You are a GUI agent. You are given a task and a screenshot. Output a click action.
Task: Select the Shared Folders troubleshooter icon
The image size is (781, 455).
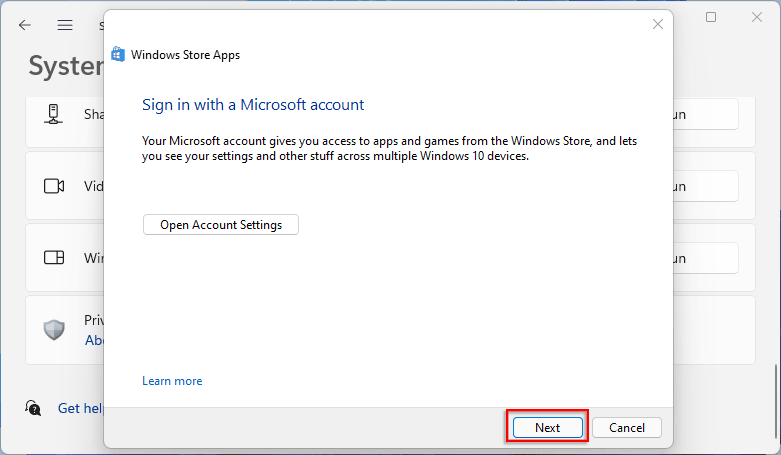[x=54, y=114]
